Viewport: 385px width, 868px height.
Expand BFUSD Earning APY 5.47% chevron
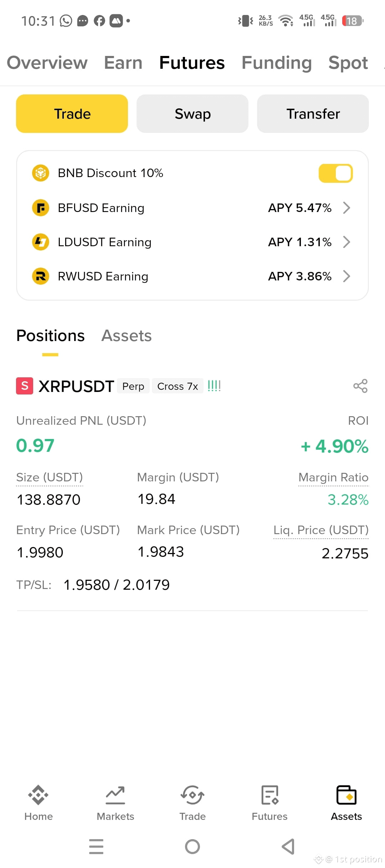(x=346, y=208)
